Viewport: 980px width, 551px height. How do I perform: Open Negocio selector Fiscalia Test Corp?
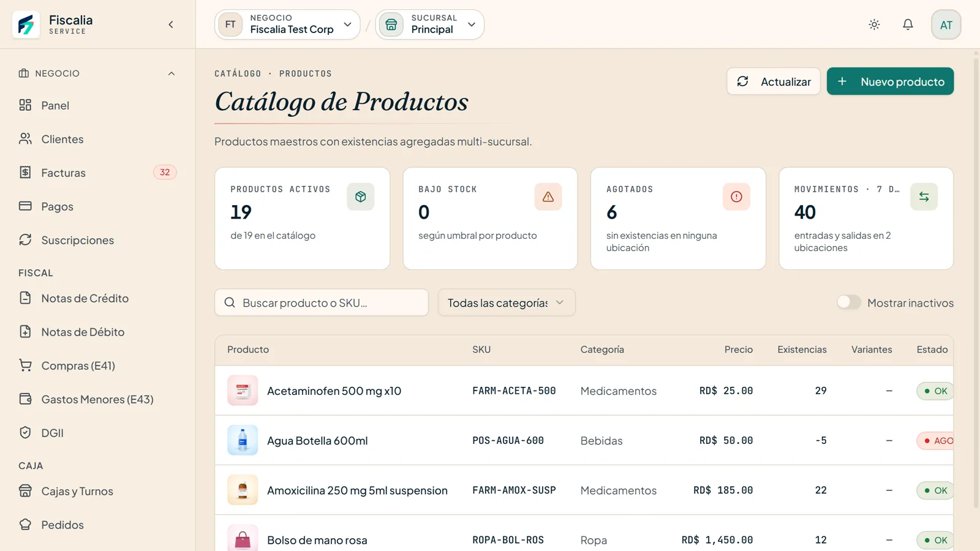click(287, 24)
